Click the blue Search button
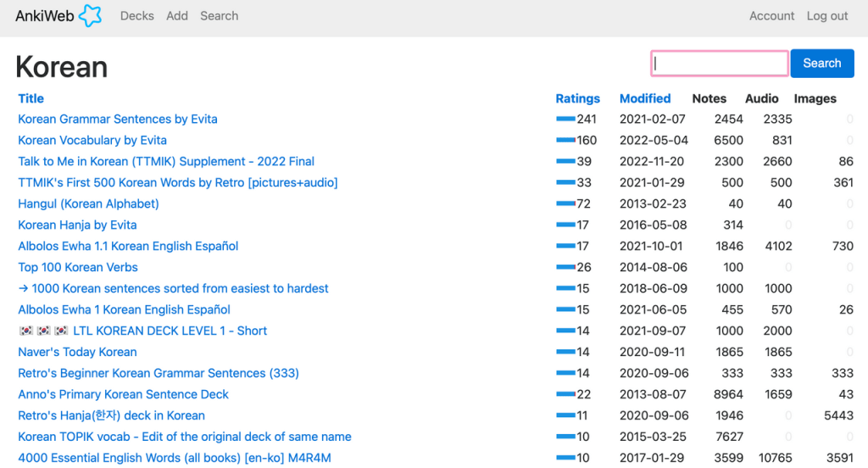The height and width of the screenshot is (468, 868). 822,63
